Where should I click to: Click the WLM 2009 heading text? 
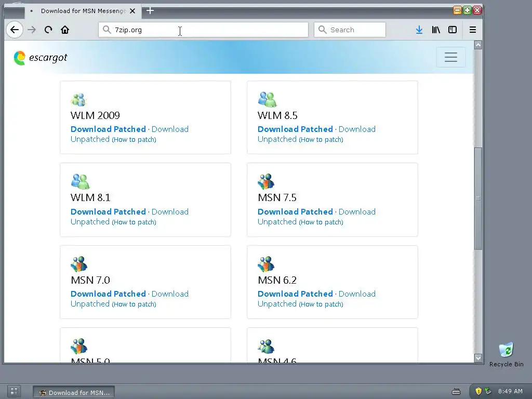coord(95,115)
